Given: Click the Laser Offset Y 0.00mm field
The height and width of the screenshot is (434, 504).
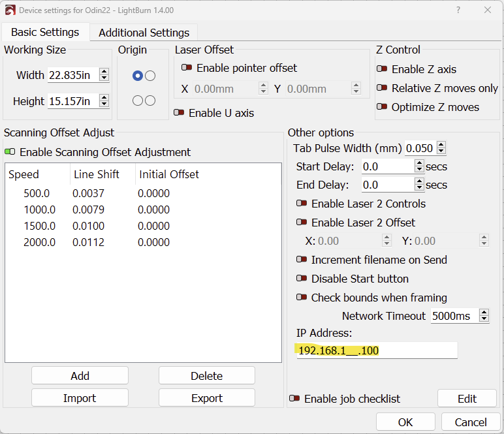Looking at the screenshot, I should [318, 89].
